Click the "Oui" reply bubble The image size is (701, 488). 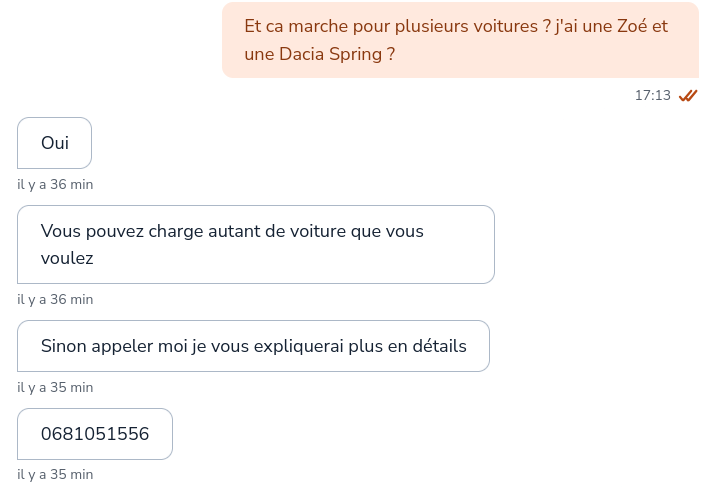coord(55,143)
